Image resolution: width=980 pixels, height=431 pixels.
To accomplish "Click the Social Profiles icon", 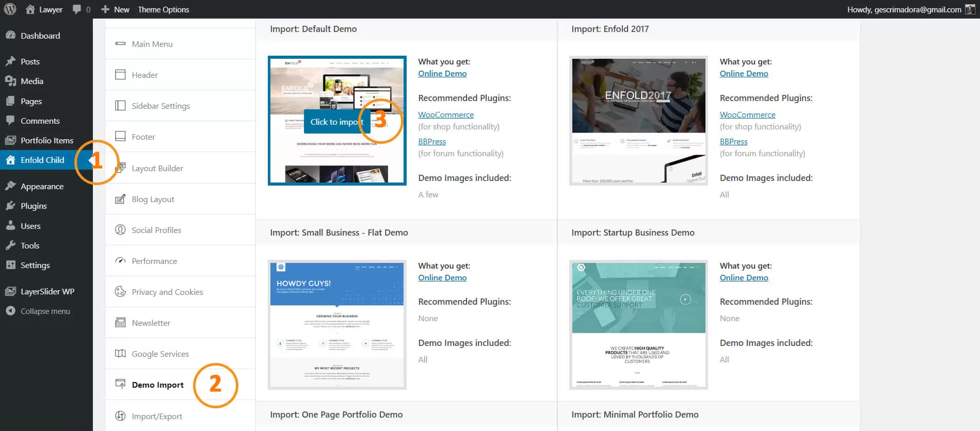I will [120, 230].
